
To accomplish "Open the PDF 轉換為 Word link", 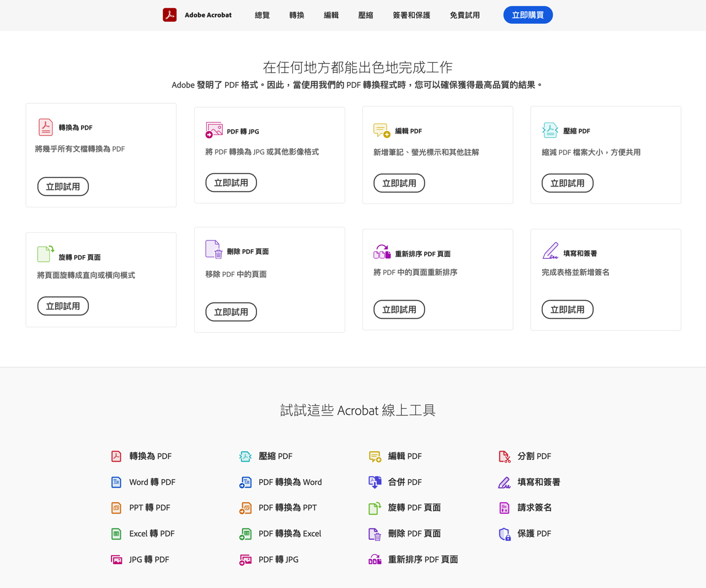I will (290, 482).
